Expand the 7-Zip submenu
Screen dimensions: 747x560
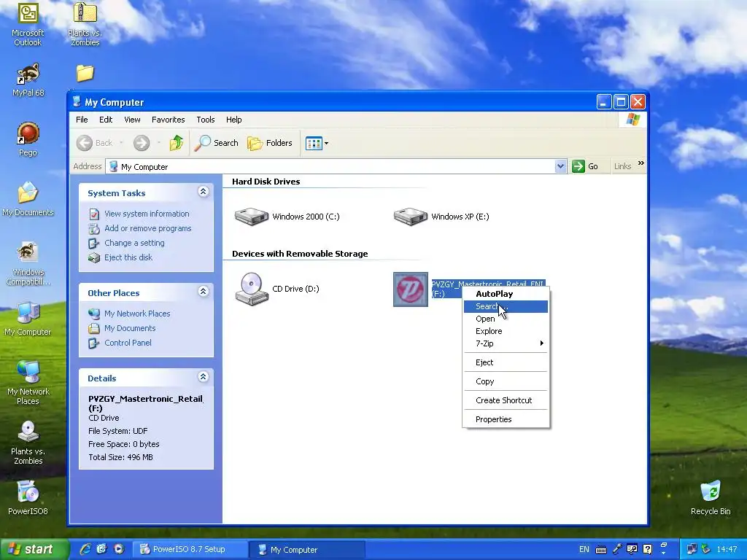506,343
